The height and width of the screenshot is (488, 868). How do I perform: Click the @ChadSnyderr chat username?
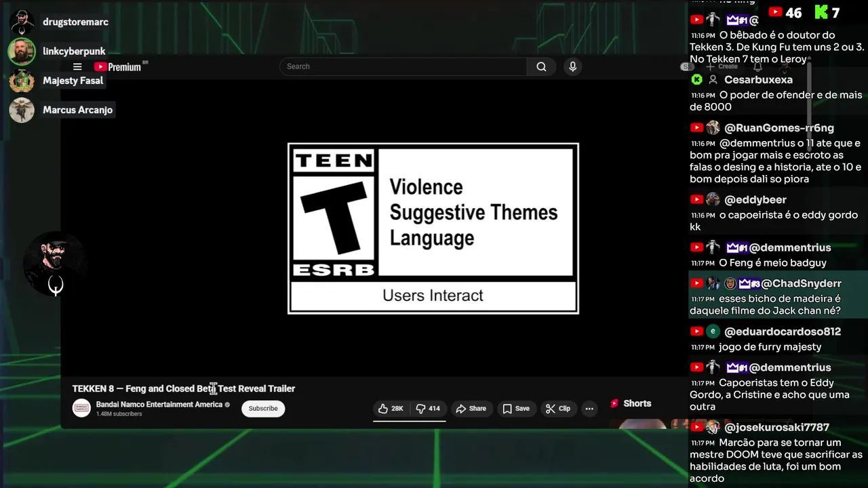pyautogui.click(x=801, y=283)
